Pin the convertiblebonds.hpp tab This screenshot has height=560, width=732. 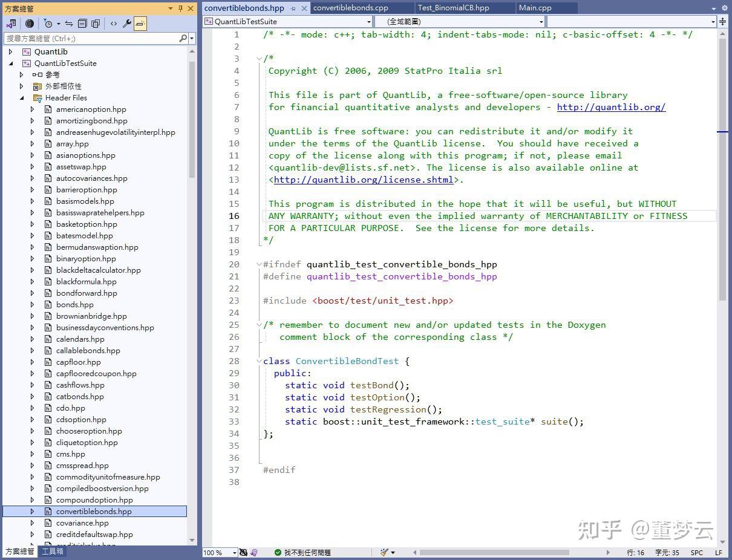pyautogui.click(x=293, y=8)
